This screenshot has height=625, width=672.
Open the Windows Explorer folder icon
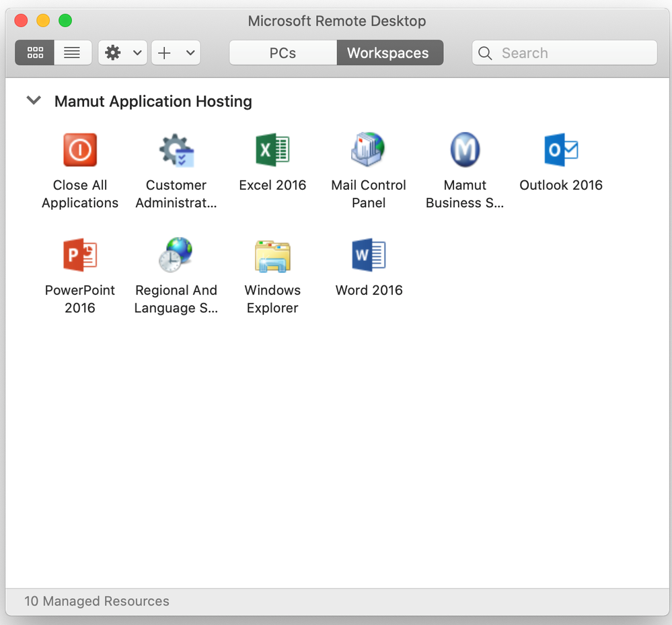[272, 256]
